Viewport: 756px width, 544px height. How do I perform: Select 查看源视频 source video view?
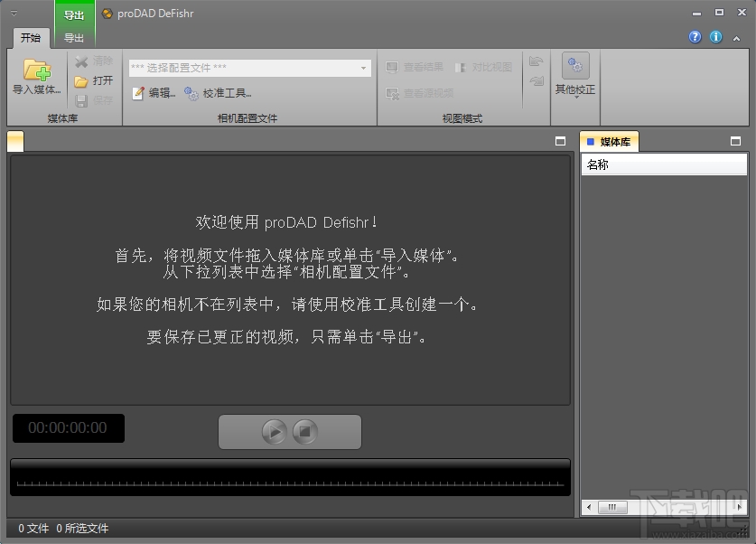click(419, 93)
